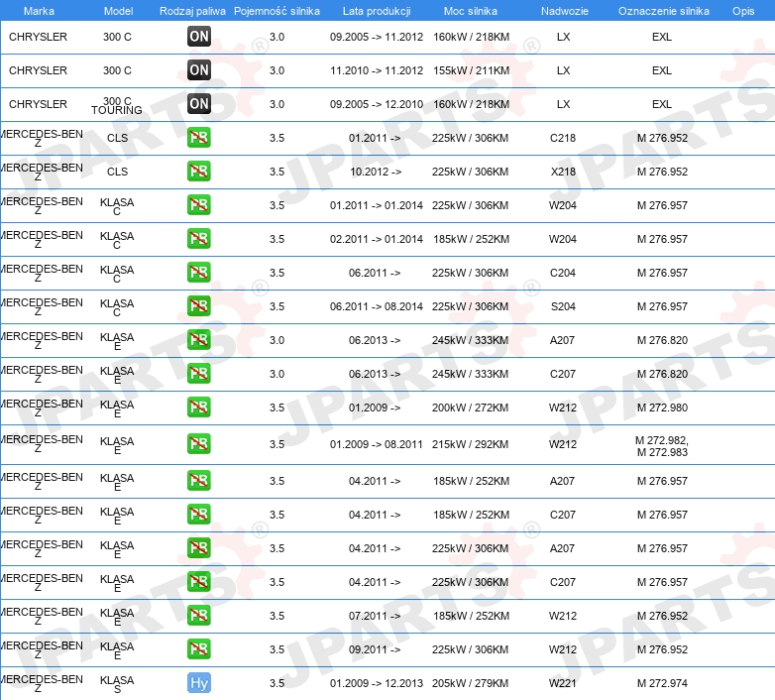This screenshot has width=775, height=700.
Task: Click the PB icon in C207 3.0 245kW row
Action: (199, 373)
